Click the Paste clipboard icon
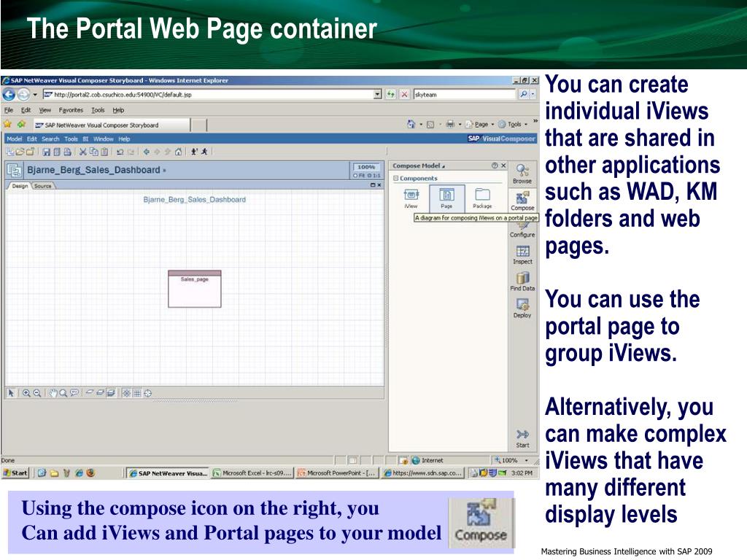 pyautogui.click(x=104, y=152)
